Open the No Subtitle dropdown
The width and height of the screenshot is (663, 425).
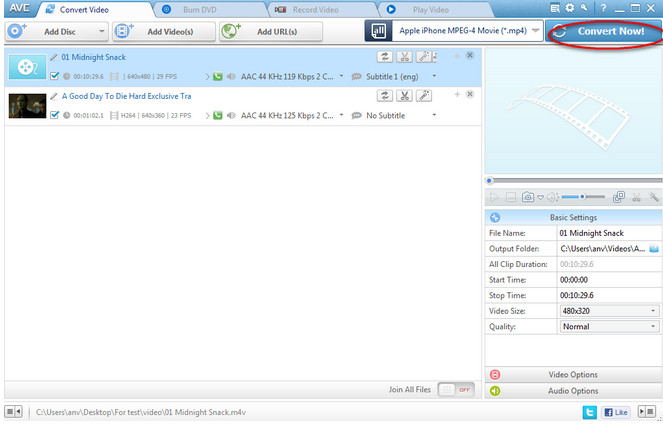pos(434,115)
